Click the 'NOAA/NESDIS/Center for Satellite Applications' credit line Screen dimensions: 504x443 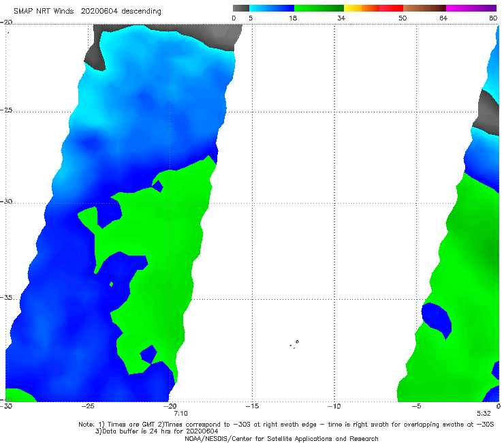[x=281, y=438]
